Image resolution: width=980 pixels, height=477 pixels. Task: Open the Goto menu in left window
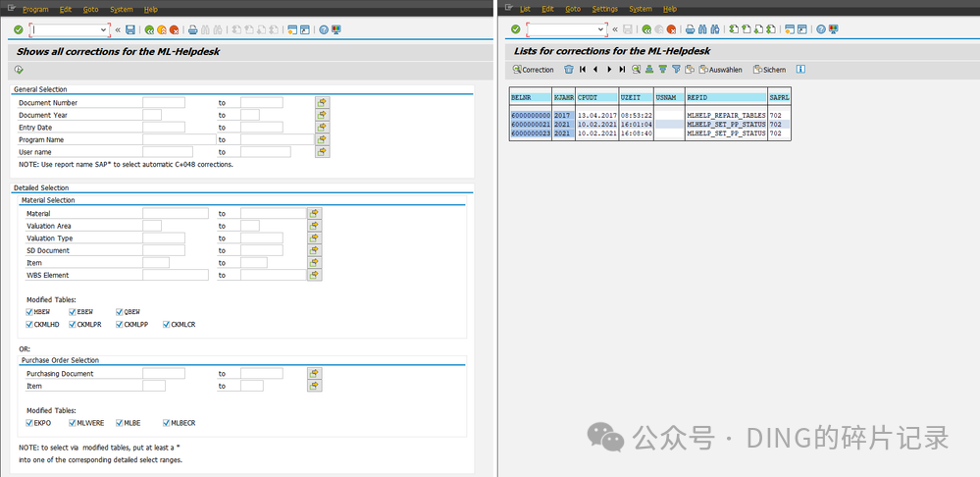click(90, 10)
